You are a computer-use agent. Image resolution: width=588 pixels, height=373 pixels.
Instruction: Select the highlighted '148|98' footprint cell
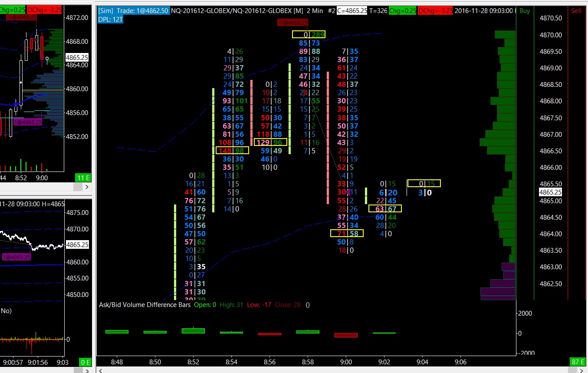pyautogui.click(x=232, y=151)
